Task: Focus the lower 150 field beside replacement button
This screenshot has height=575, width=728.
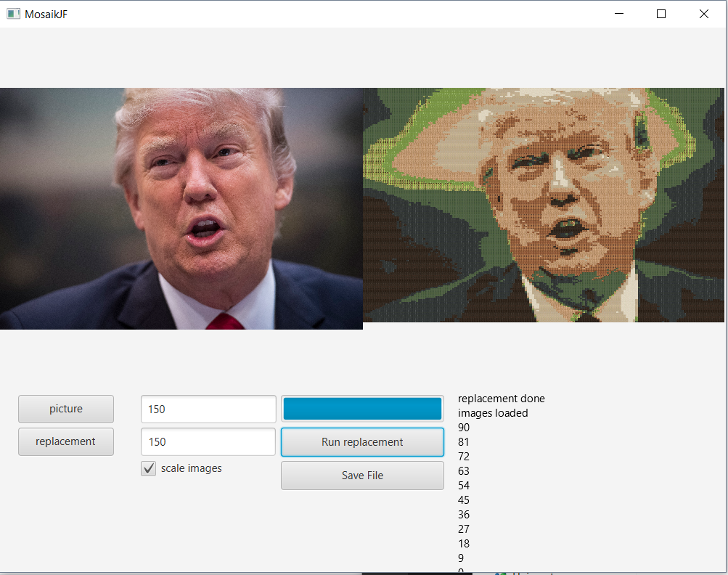Action: coord(208,441)
